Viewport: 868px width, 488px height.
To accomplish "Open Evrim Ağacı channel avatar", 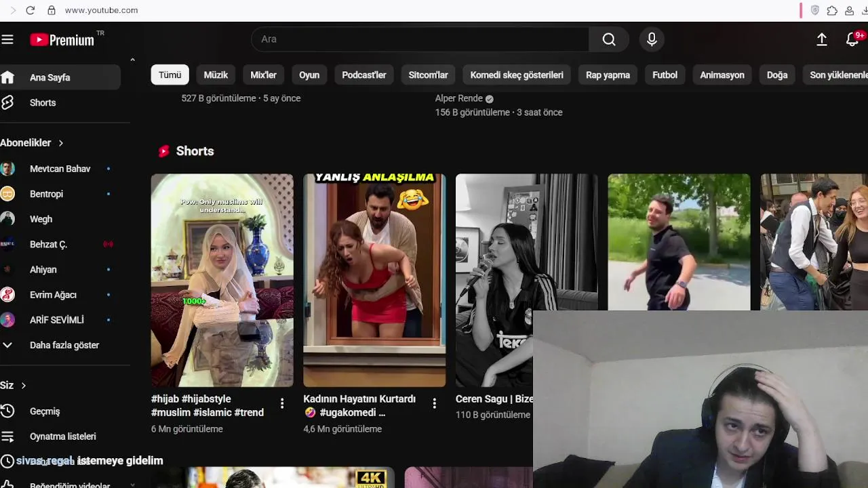I will (7, 295).
